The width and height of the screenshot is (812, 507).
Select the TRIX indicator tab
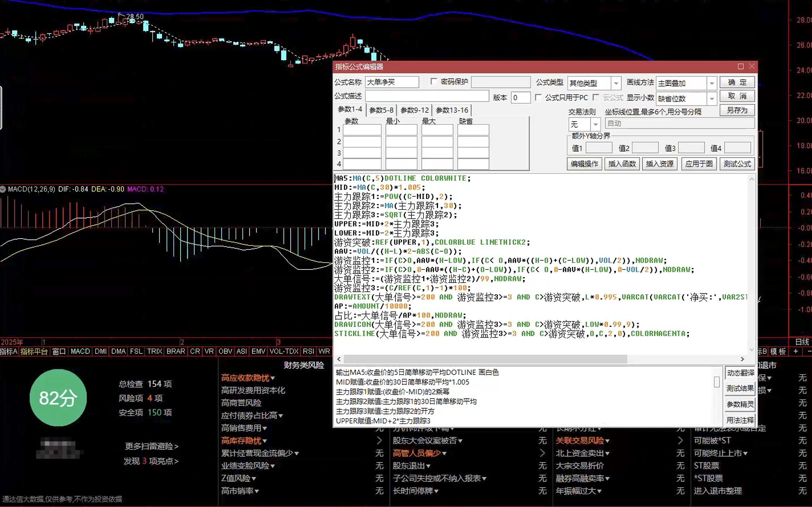[x=154, y=351]
